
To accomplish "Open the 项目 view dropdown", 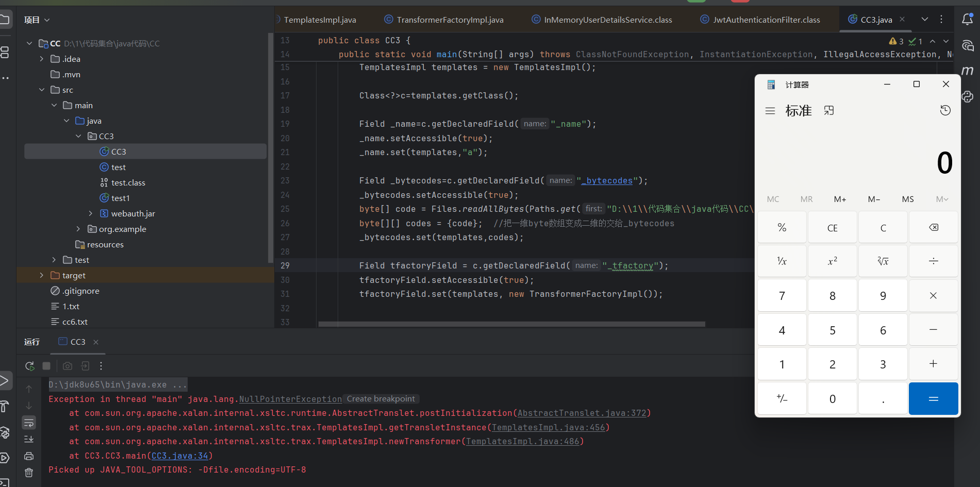I will pos(37,20).
